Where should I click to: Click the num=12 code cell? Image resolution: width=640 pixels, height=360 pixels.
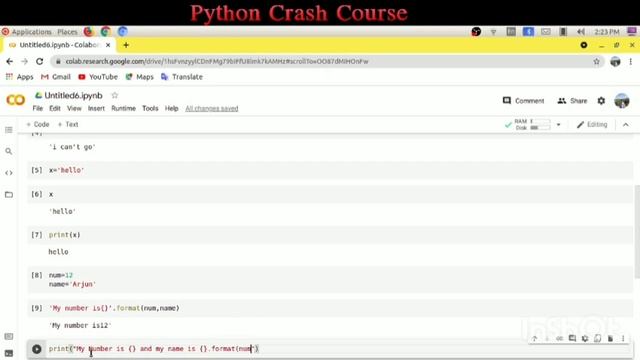(x=330, y=280)
